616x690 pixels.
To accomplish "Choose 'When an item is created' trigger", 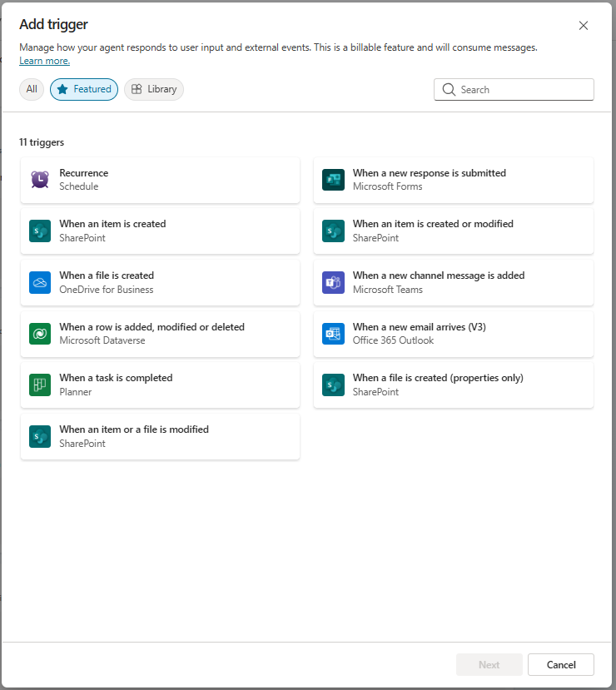I will [x=160, y=231].
